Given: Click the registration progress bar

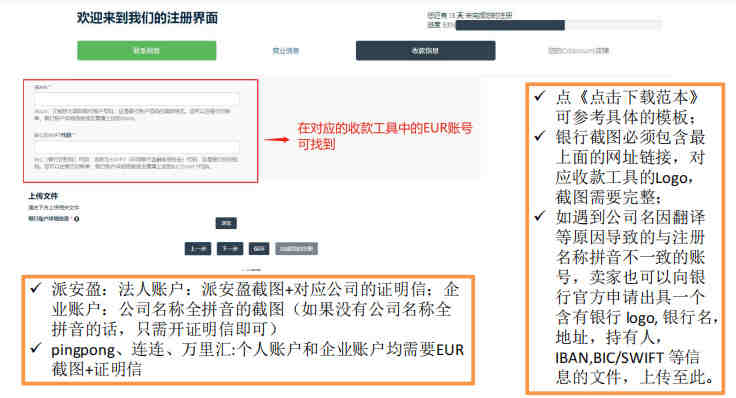Looking at the screenshot, I should pyautogui.click(x=558, y=25).
